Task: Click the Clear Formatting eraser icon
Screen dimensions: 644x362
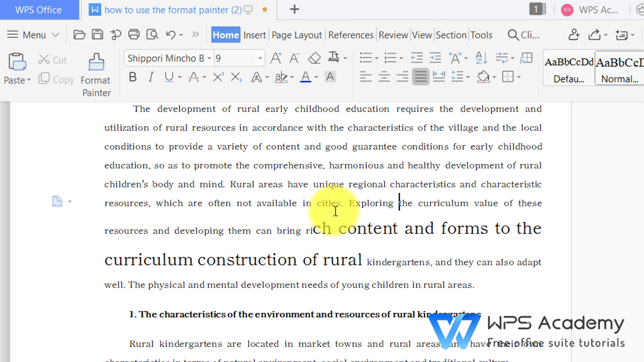Action: tap(314, 57)
